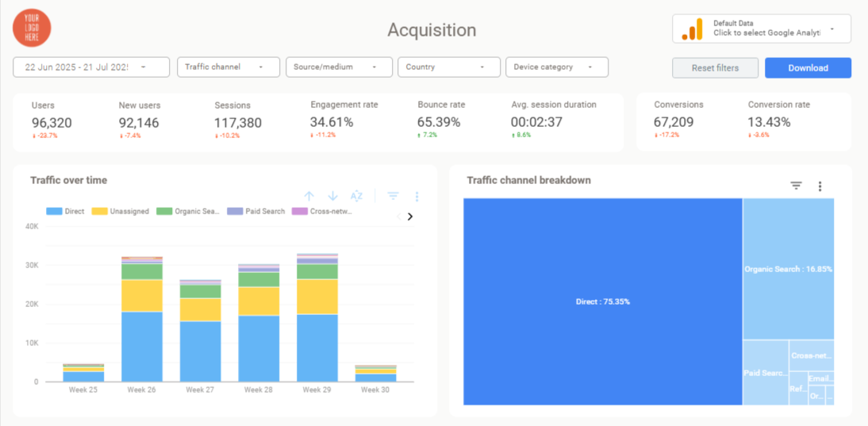868x426 pixels.
Task: Select the Email treemap block
Action: point(820,378)
